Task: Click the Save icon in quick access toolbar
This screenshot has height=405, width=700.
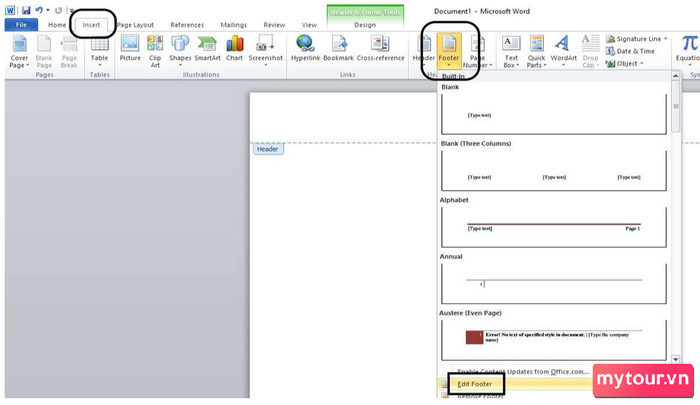Action: (x=26, y=10)
